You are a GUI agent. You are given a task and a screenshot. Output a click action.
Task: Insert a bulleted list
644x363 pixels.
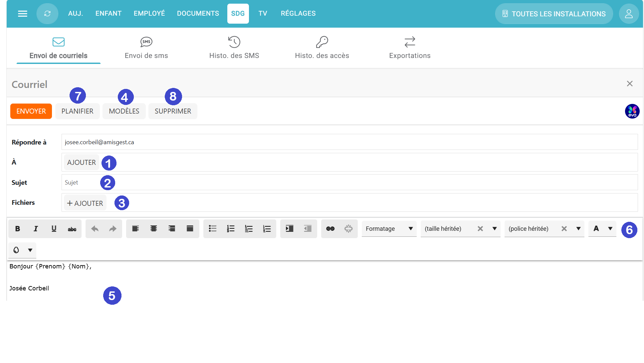pos(213,229)
